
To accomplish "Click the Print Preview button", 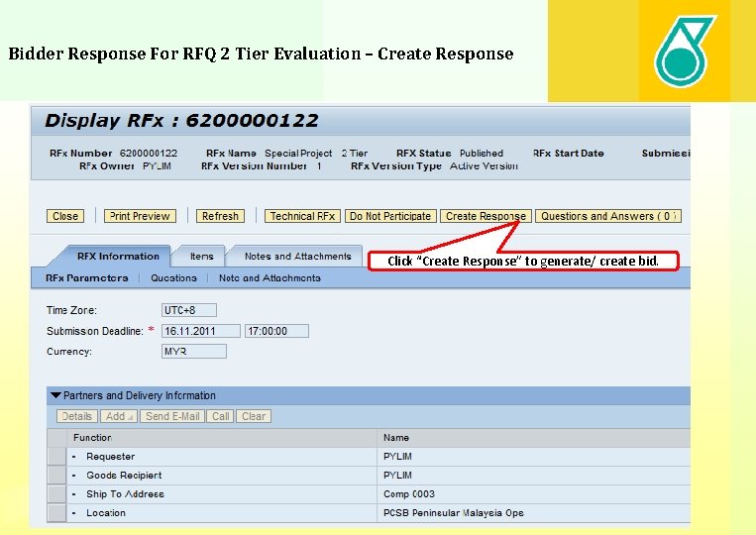I will pyautogui.click(x=140, y=216).
